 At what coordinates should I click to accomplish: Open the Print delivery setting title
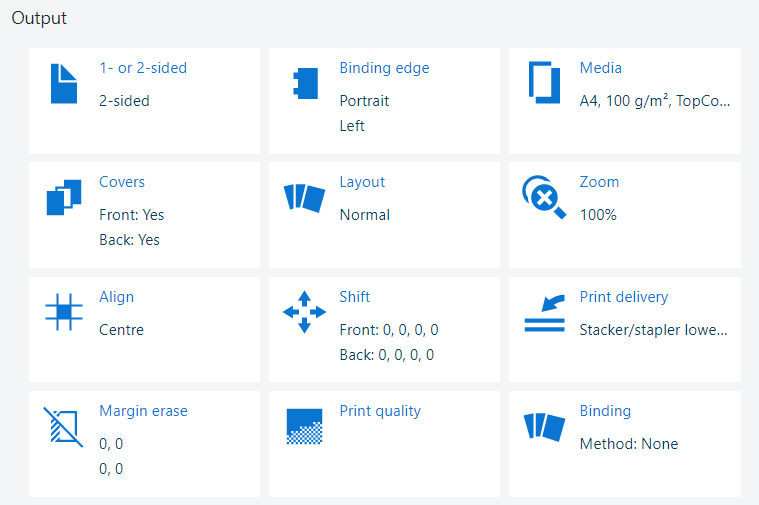click(623, 297)
